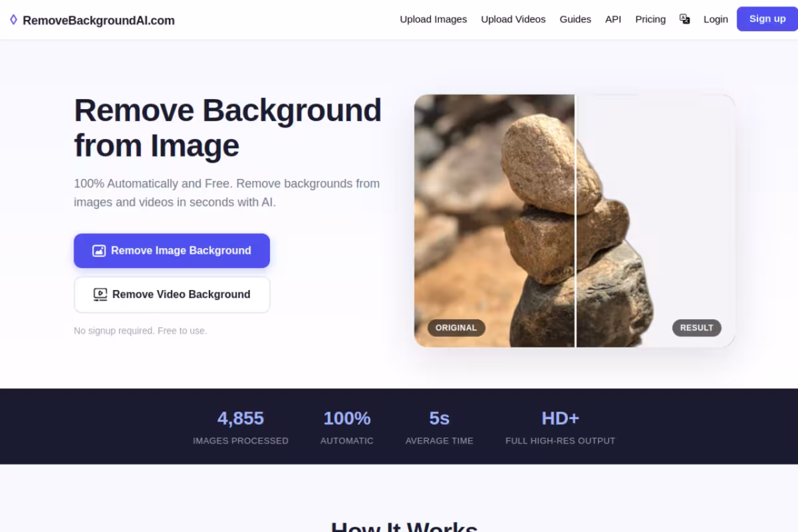Open Upload Images in navigation

pos(434,19)
